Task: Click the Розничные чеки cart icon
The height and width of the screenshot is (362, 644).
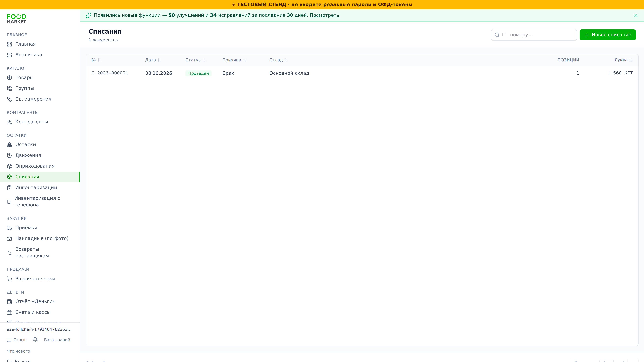Action: click(x=9, y=279)
